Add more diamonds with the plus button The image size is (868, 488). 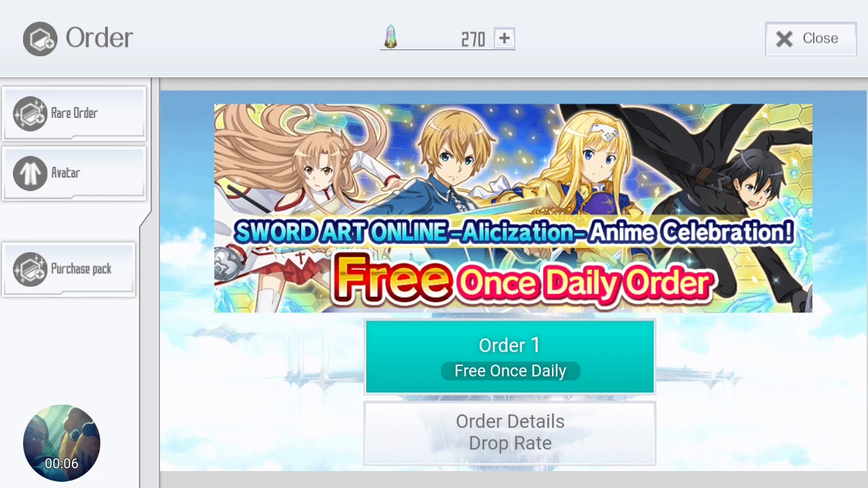point(504,39)
